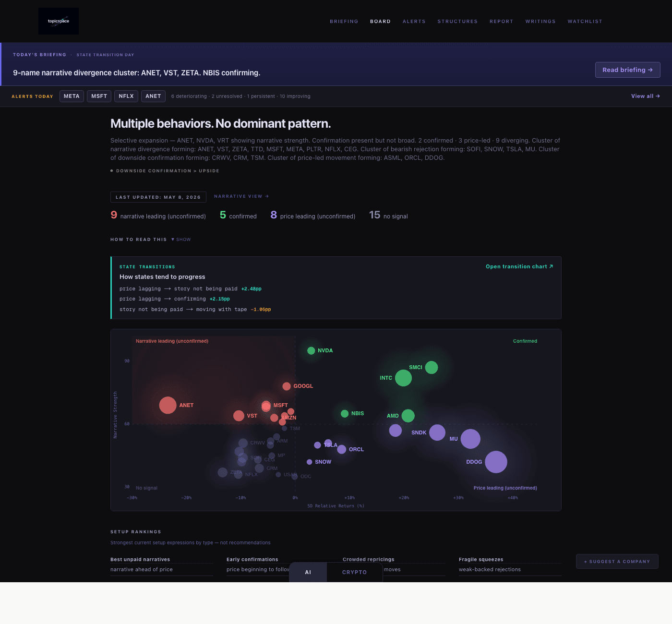Viewport: 672px width, 624px height.
Task: Click the MSFT bubble in chart
Action: tap(266, 406)
